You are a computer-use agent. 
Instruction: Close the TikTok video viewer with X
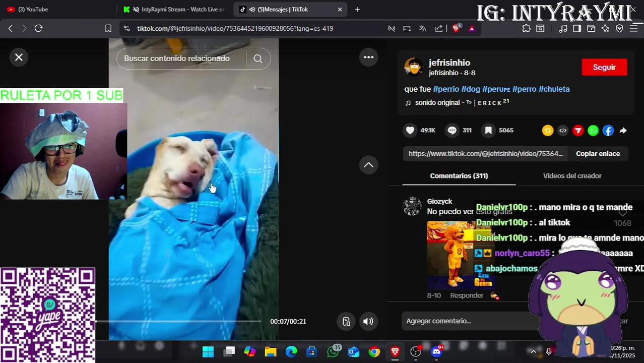coord(19,57)
